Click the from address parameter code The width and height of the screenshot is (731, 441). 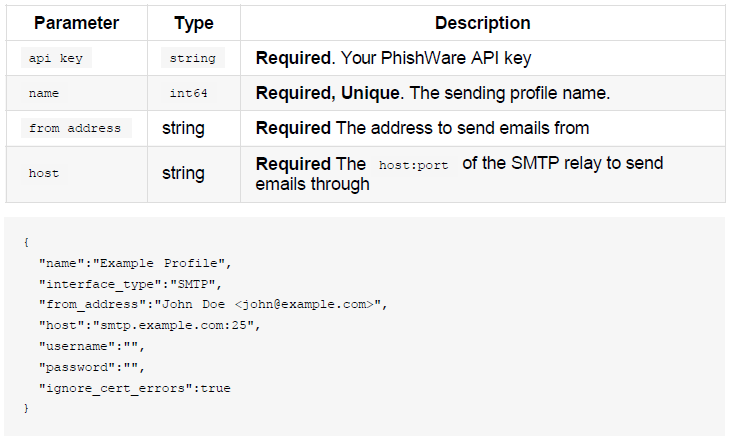pyautogui.click(x=76, y=128)
